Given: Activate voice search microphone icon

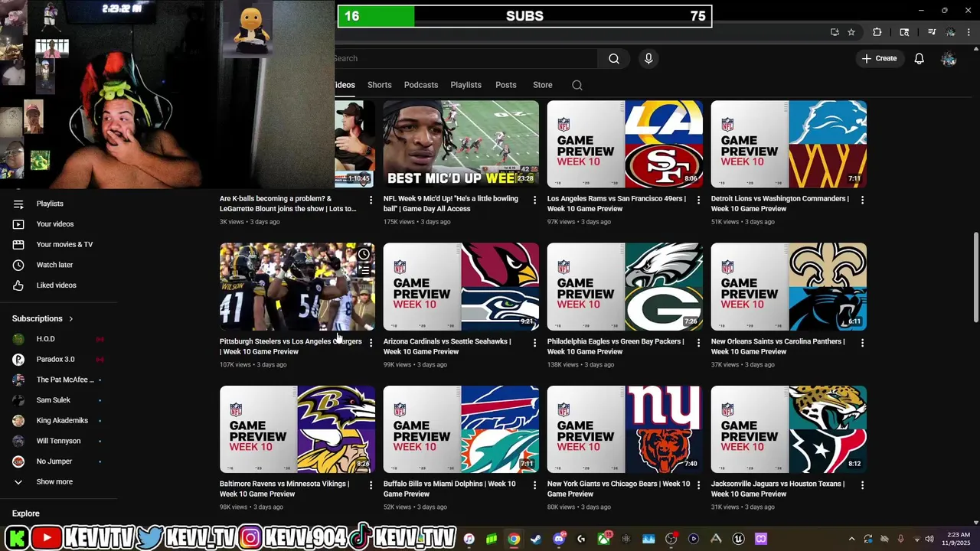Looking at the screenshot, I should 648,58.
